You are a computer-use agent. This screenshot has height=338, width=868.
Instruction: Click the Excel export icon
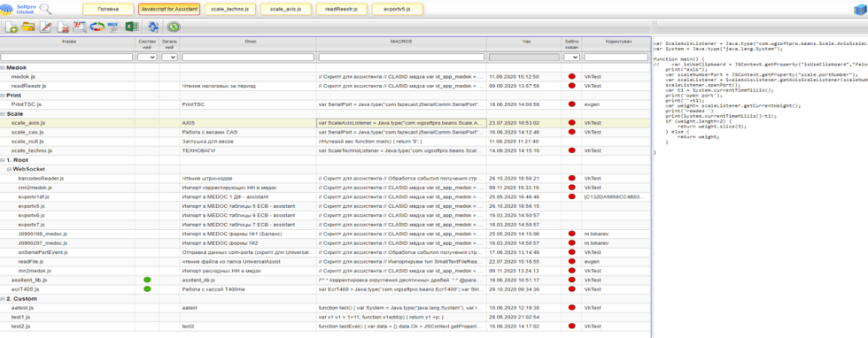(x=131, y=27)
